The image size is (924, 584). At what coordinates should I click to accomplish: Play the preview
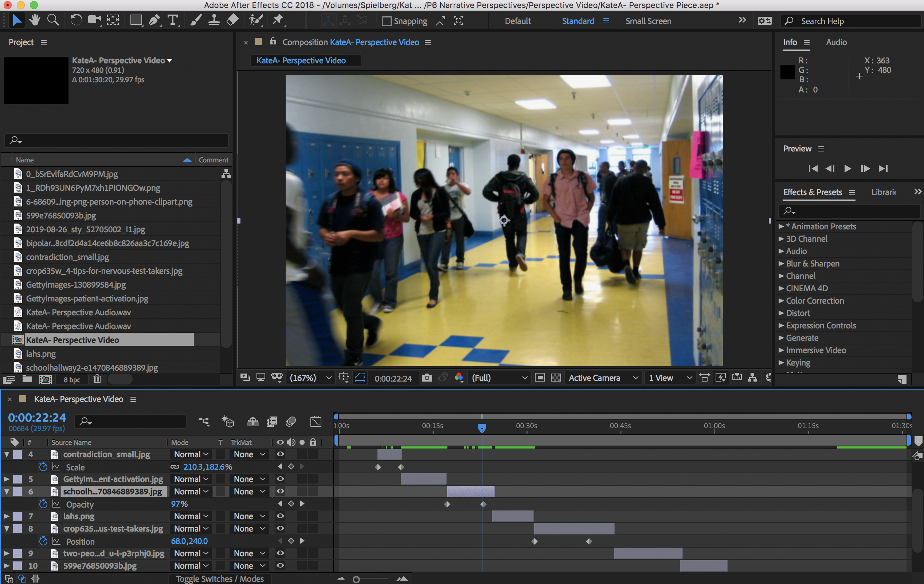[847, 169]
